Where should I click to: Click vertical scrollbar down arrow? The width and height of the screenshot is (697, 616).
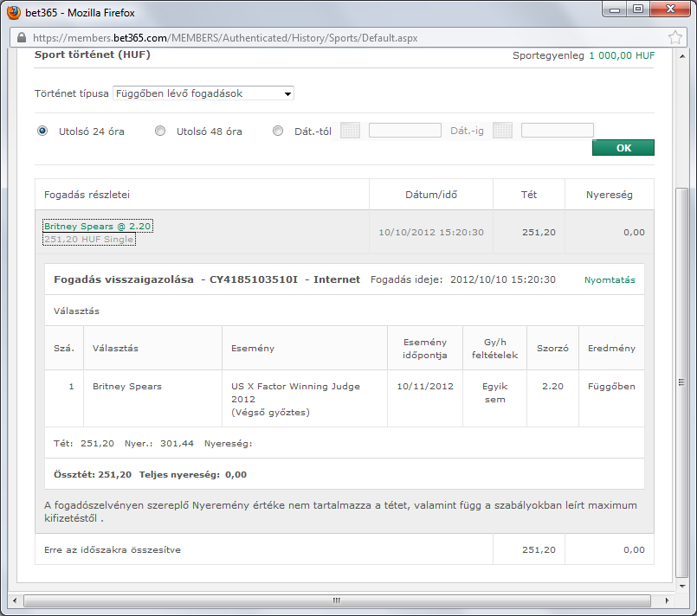(x=682, y=587)
